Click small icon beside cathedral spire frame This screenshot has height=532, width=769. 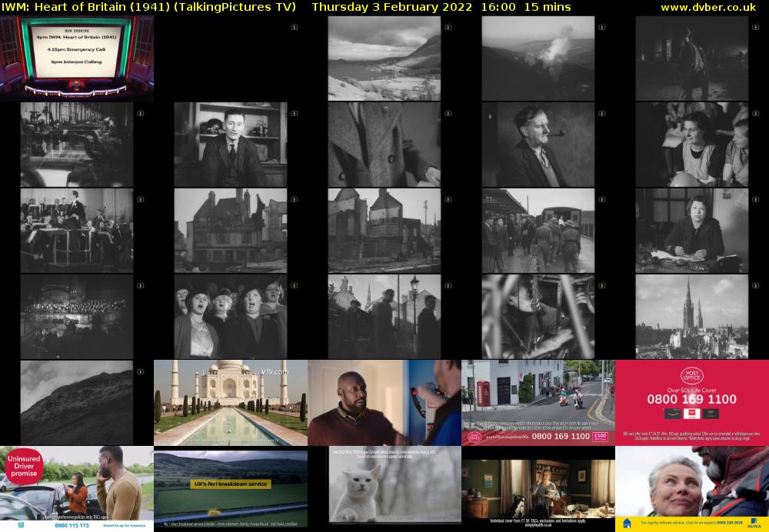[x=756, y=285]
